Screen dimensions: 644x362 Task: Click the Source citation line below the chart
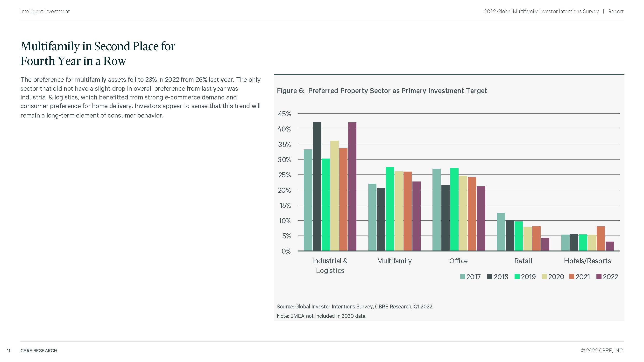click(355, 306)
